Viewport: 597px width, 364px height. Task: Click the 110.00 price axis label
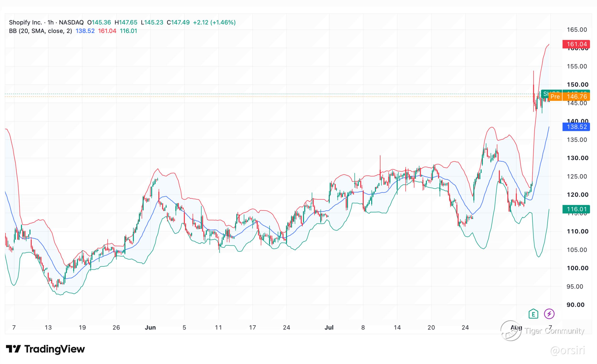click(x=578, y=231)
